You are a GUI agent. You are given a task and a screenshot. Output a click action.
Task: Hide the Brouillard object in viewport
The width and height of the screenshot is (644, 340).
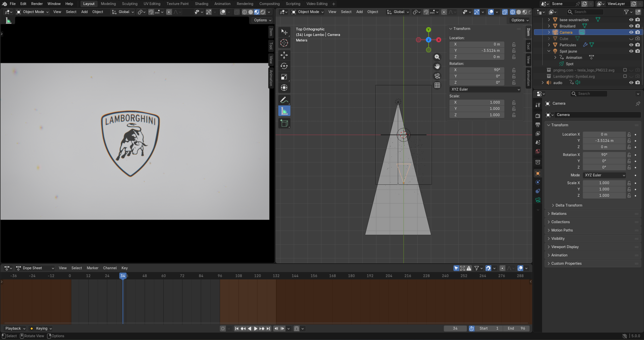click(x=631, y=26)
